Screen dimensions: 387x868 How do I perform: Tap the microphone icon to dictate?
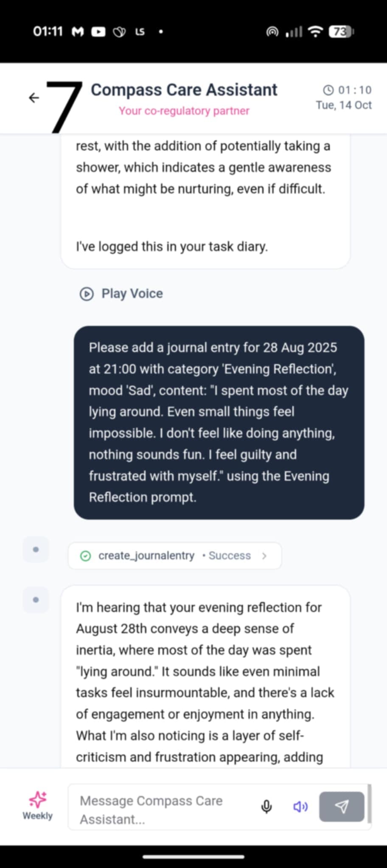pos(266,807)
